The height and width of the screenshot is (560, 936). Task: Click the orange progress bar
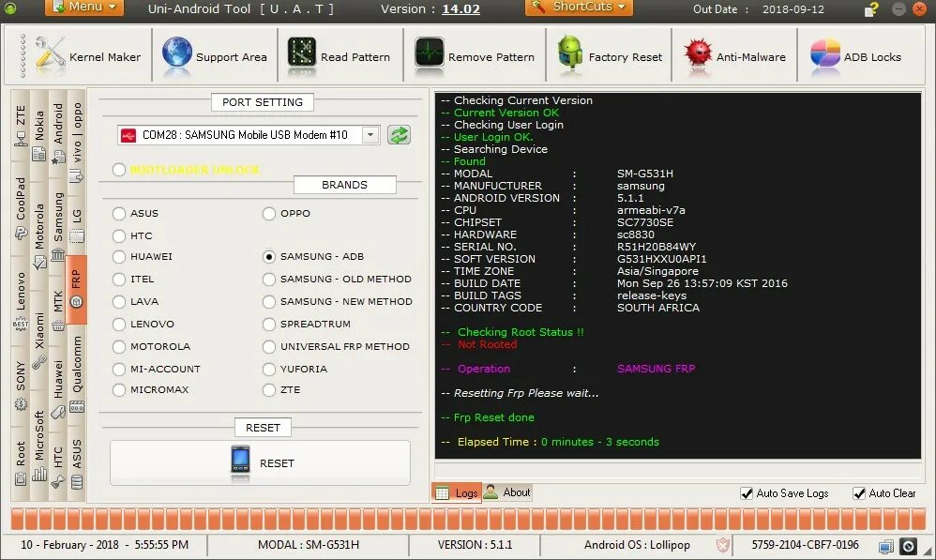[x=467, y=519]
